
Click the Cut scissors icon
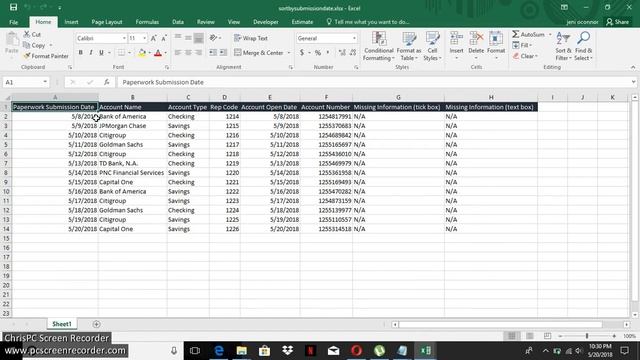[27, 34]
